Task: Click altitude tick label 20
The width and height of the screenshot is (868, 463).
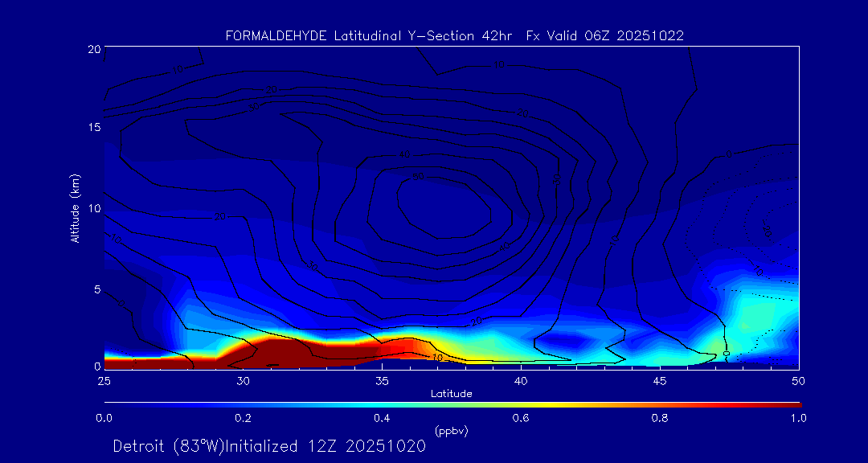Action: click(x=93, y=48)
